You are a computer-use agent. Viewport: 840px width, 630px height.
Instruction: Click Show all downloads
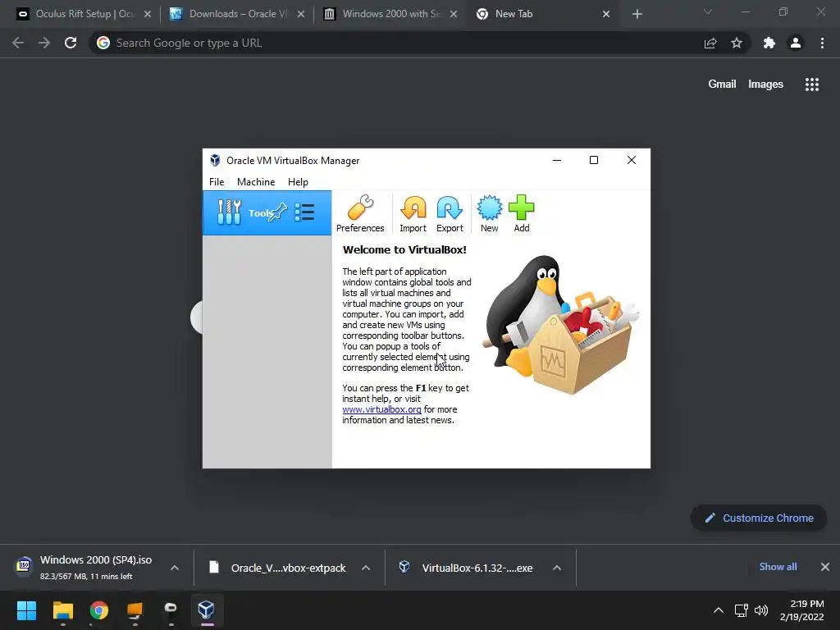tap(778, 567)
